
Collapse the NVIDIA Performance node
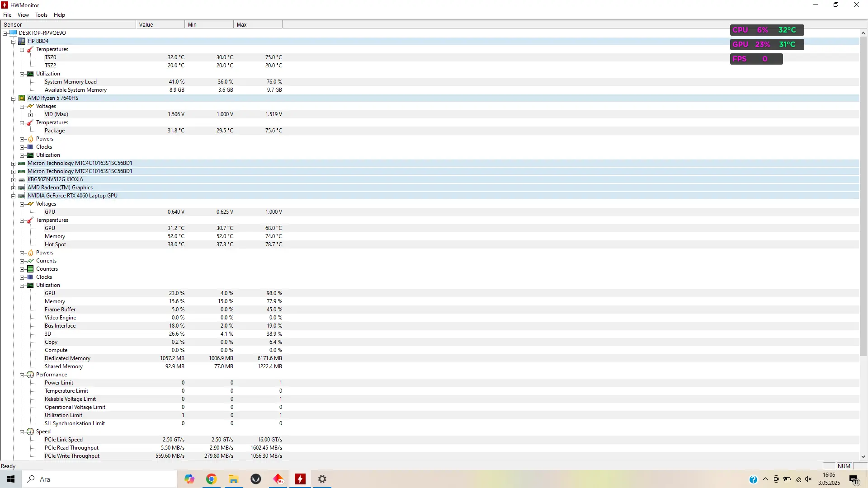pos(22,375)
